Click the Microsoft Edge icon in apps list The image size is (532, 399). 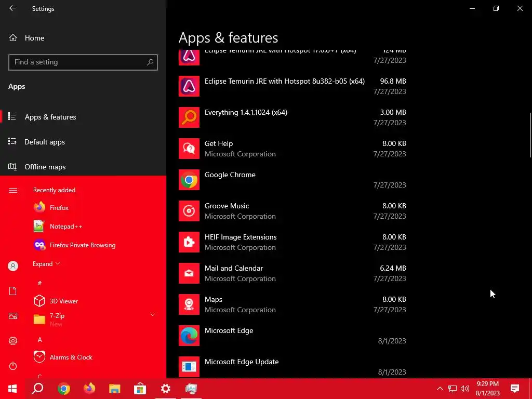tap(189, 336)
